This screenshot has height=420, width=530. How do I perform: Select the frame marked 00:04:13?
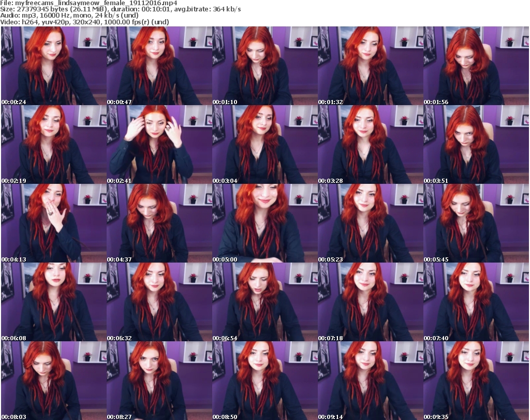point(53,223)
